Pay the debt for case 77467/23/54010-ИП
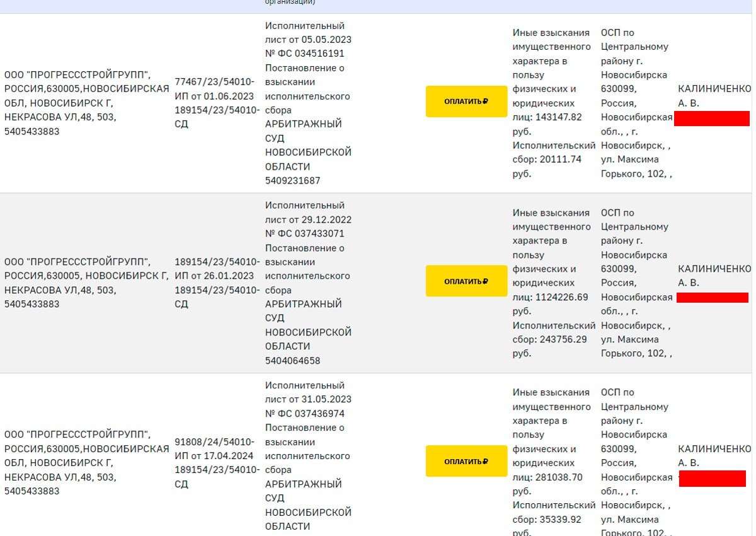 tap(466, 102)
